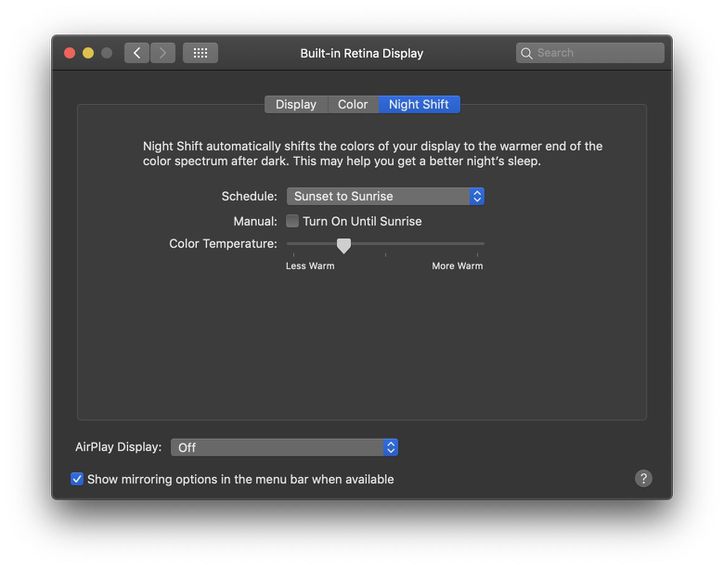
Task: Click the Color Temperature label
Action: click(223, 244)
